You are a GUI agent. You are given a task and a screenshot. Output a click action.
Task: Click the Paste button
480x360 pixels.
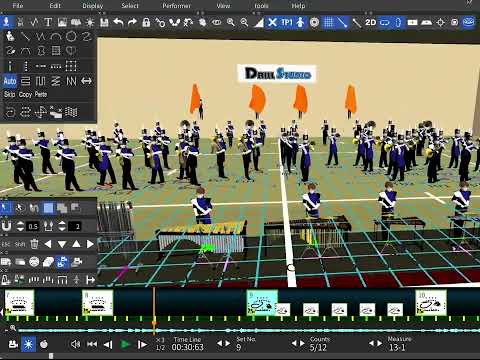click(41, 95)
